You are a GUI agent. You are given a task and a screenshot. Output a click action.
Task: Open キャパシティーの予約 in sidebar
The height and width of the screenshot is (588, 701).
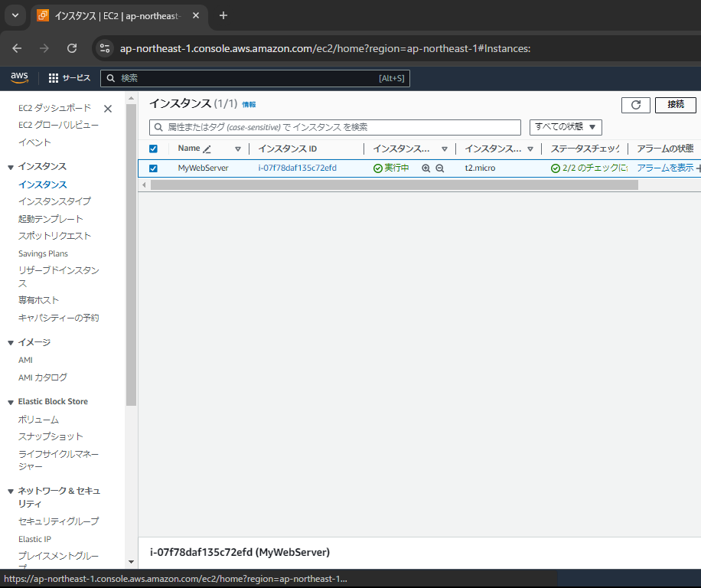click(x=59, y=318)
